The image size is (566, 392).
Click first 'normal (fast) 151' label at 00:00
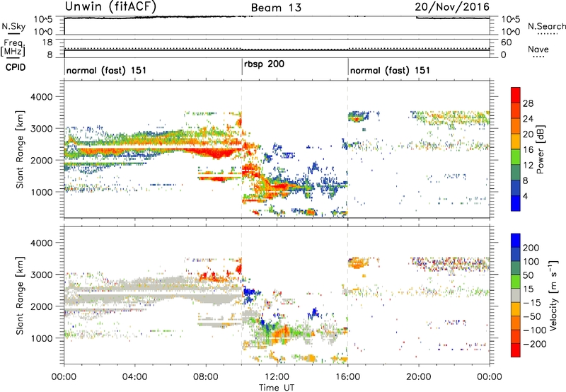(x=106, y=70)
